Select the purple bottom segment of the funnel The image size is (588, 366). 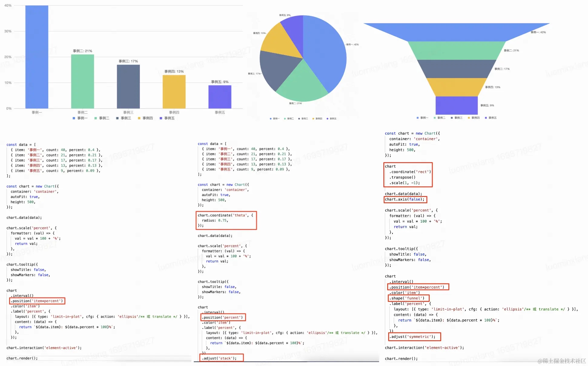[456, 105]
